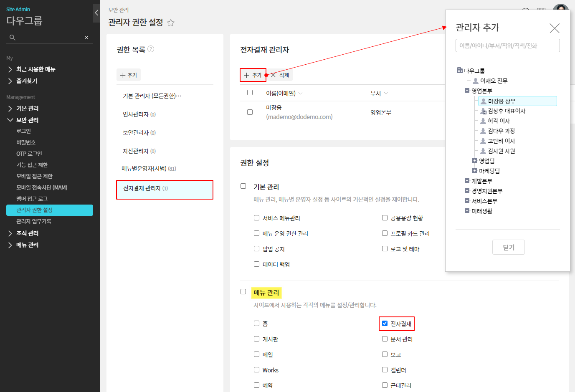575x392 pixels.
Task: Collapse the 영업본부 department node
Action: click(x=467, y=91)
